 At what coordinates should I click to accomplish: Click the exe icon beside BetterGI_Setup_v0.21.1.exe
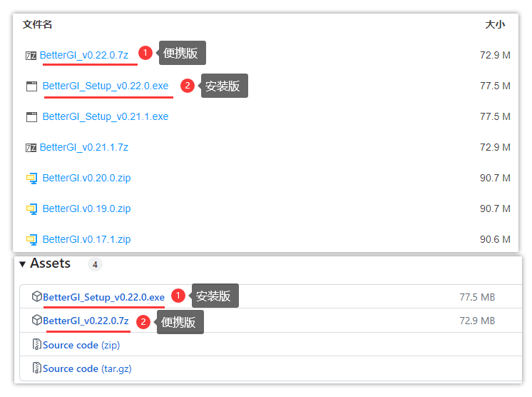coord(31,116)
